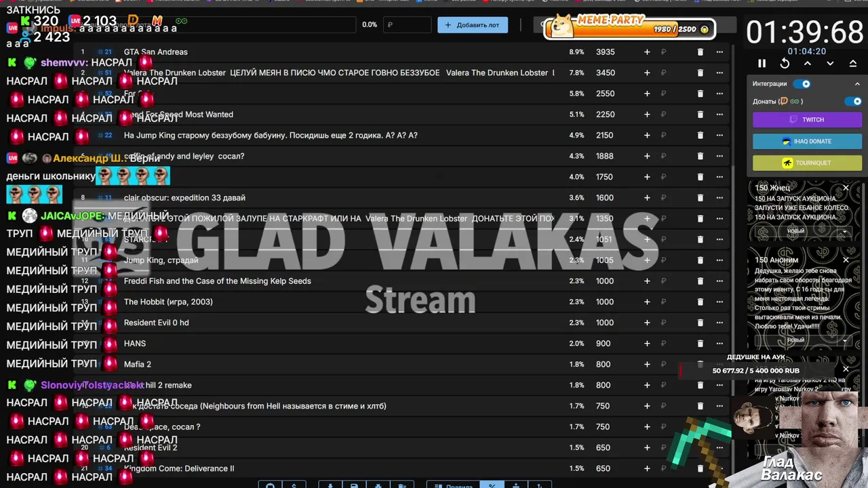
Task: Delete the 3450 Valera Drunken Lobster lot
Action: 701,73
